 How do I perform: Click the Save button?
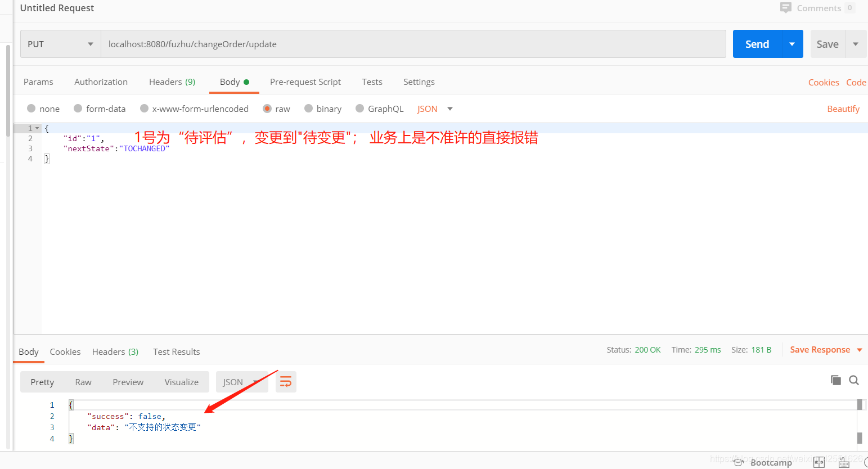[x=827, y=44]
